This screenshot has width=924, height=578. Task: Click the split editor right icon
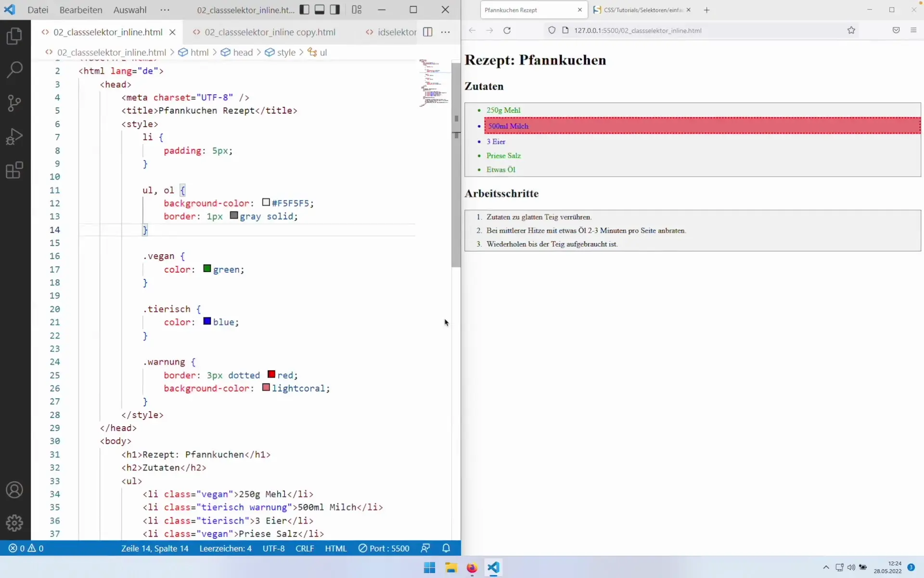[x=427, y=32]
